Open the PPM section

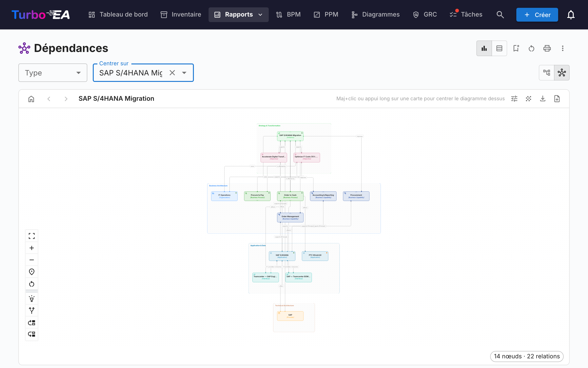[326, 14]
